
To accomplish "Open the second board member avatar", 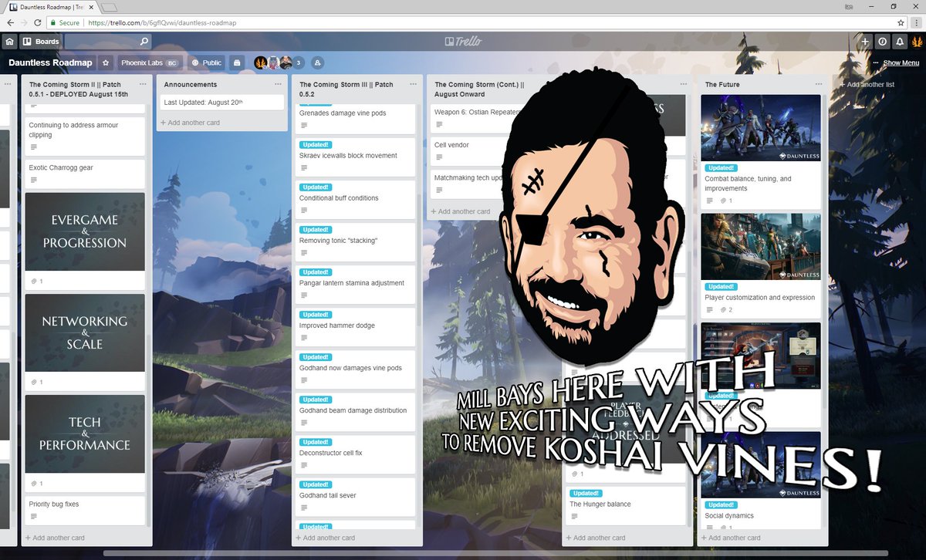I will coord(273,62).
